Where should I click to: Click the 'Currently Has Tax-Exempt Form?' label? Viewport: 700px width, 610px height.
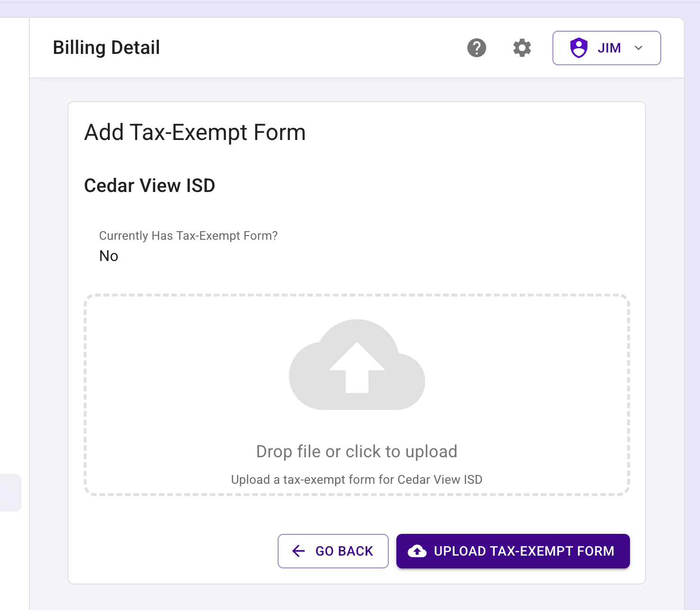tap(188, 235)
